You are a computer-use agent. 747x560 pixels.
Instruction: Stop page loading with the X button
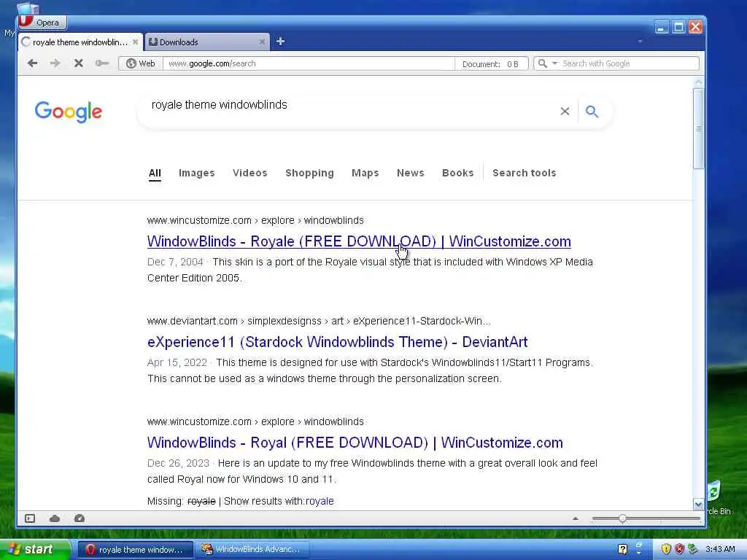[x=79, y=63]
